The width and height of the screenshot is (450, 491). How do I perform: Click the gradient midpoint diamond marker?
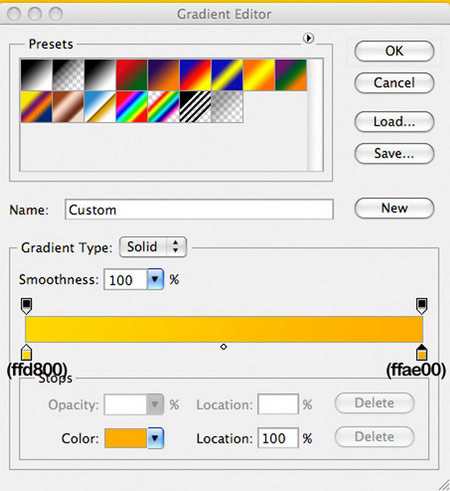224,347
